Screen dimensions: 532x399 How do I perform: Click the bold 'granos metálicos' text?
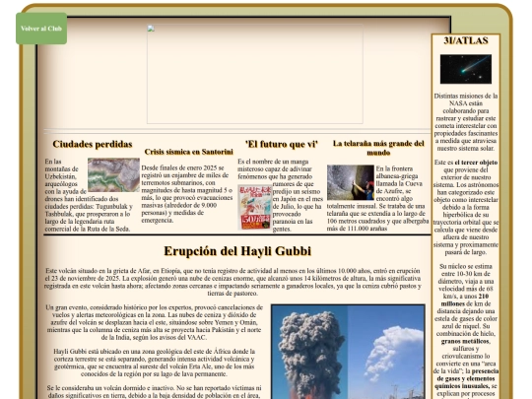465,341
